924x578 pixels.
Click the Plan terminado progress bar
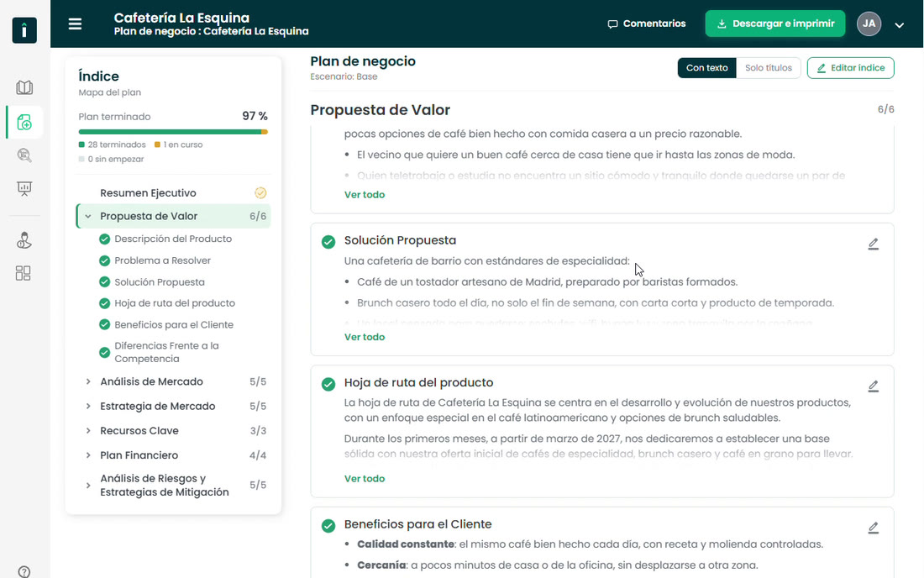(173, 132)
